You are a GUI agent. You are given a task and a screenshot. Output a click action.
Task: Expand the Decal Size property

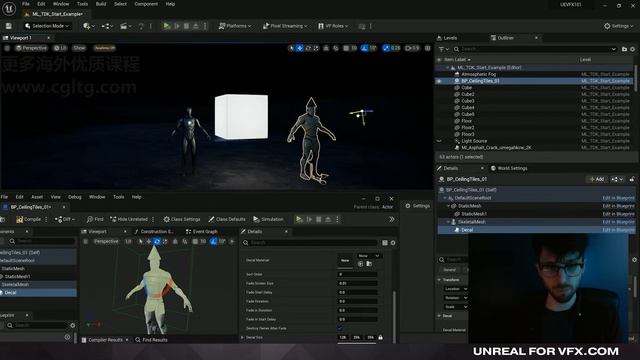point(242,338)
